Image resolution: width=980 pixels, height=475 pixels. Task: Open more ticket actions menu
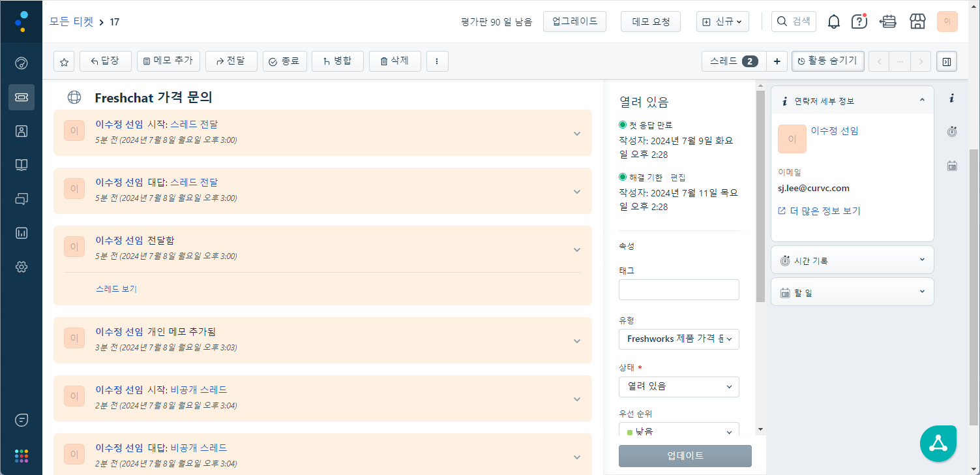(437, 61)
